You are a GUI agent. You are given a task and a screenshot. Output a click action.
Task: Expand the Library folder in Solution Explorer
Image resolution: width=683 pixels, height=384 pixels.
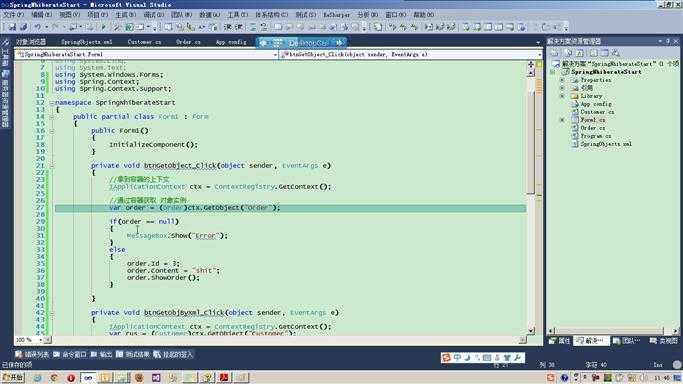point(562,96)
